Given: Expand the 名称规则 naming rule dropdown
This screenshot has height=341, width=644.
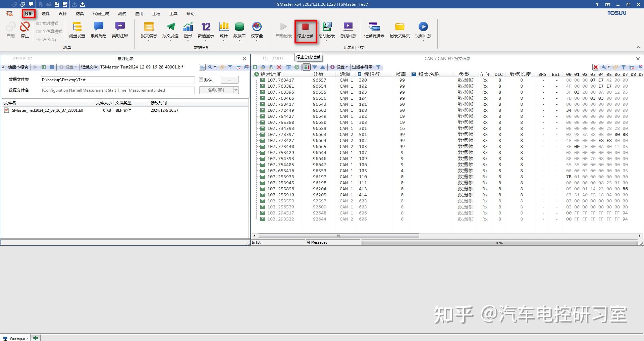Looking at the screenshot, I should [236, 90].
